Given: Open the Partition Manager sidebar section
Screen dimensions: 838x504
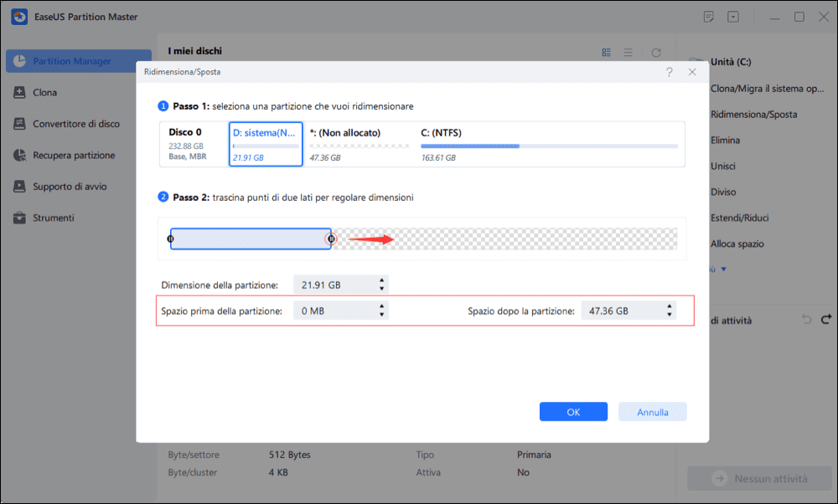Looking at the screenshot, I should 79,61.
